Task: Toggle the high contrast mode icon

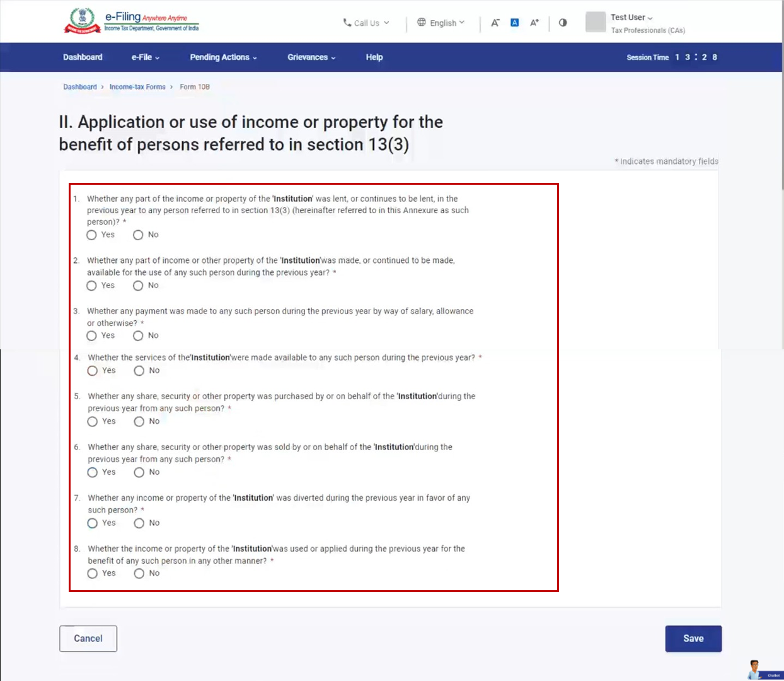Action: pyautogui.click(x=563, y=23)
